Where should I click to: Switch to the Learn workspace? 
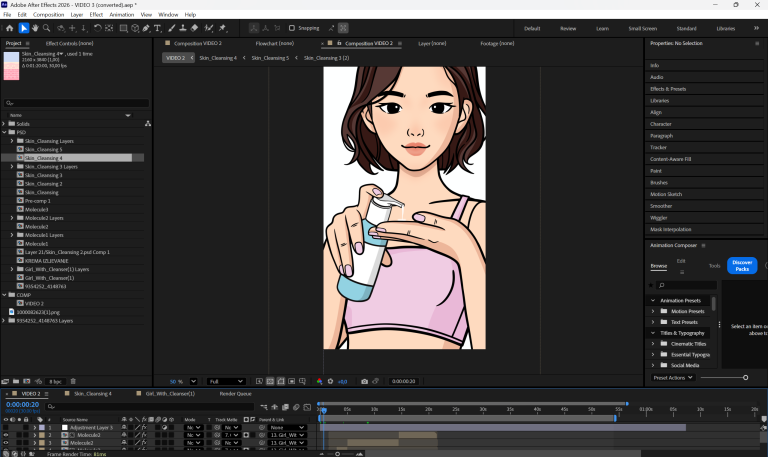(x=603, y=29)
